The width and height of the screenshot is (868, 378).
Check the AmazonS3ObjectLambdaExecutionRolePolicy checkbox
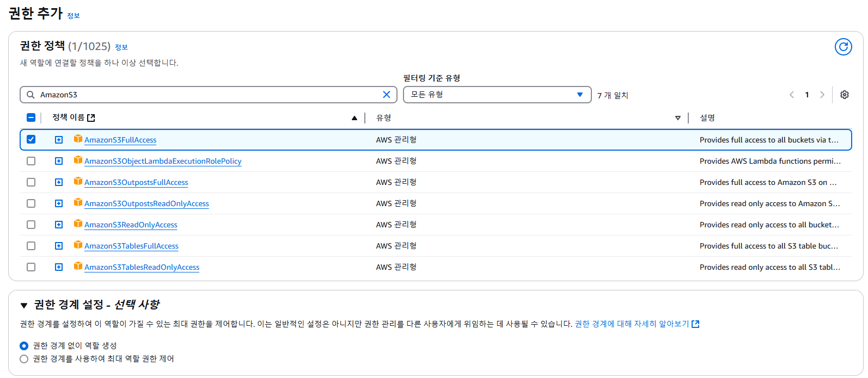tap(31, 161)
